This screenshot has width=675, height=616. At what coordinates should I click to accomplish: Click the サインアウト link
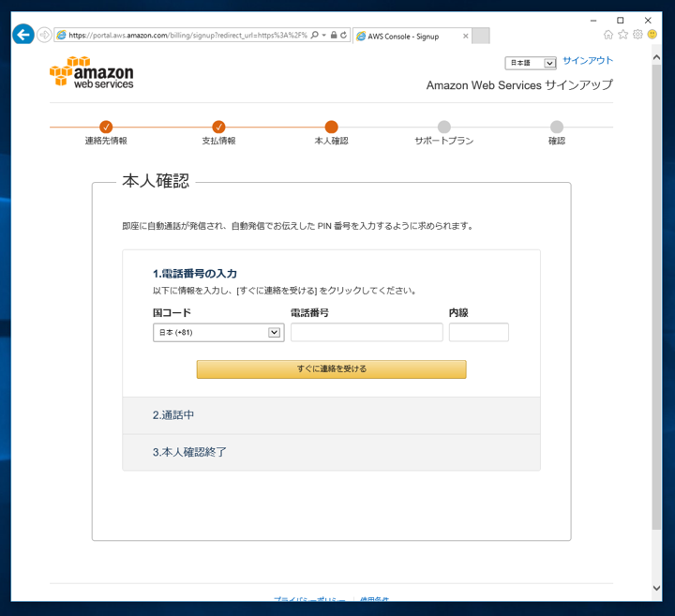(588, 61)
